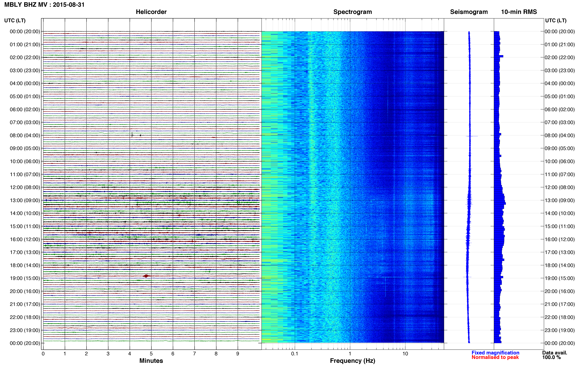Click '16:00 (12:00)' on the RMS time axis
The width and height of the screenshot is (588, 368).
coord(560,239)
